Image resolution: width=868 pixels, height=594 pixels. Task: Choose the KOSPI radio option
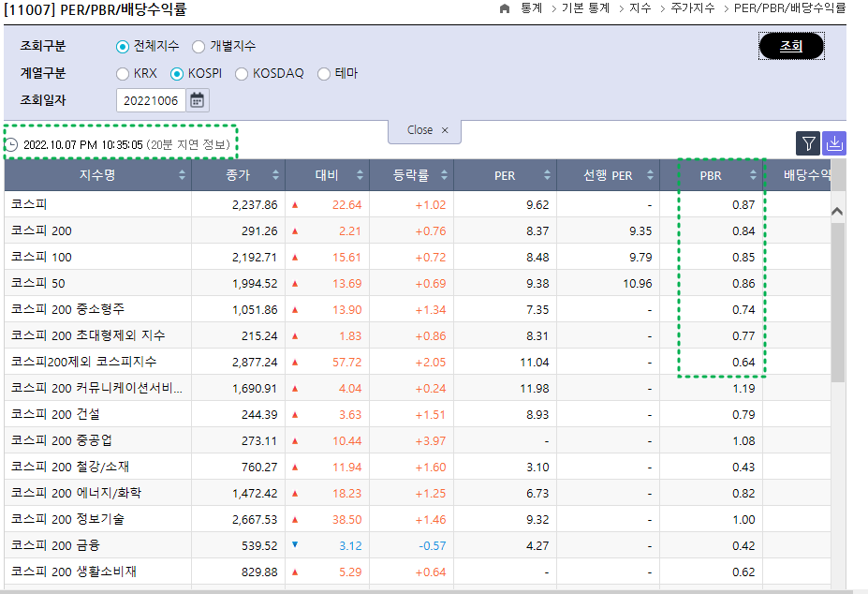177,74
